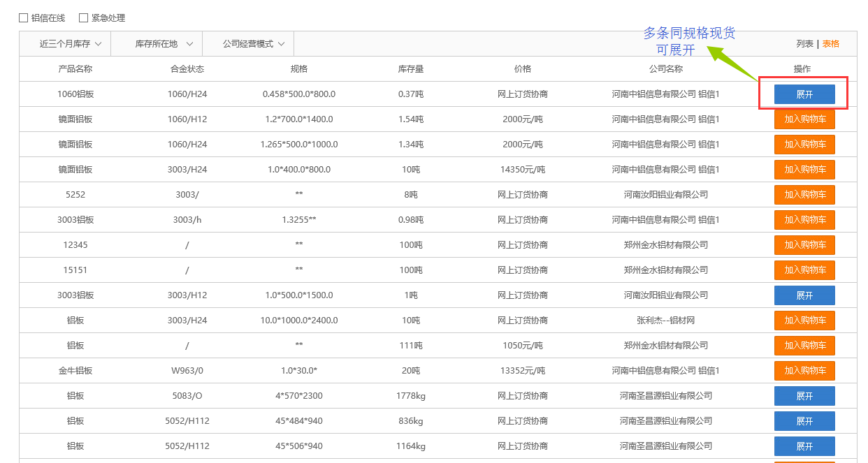Click the 合金状态 column header
This screenshot has width=868, height=463.
[187, 69]
